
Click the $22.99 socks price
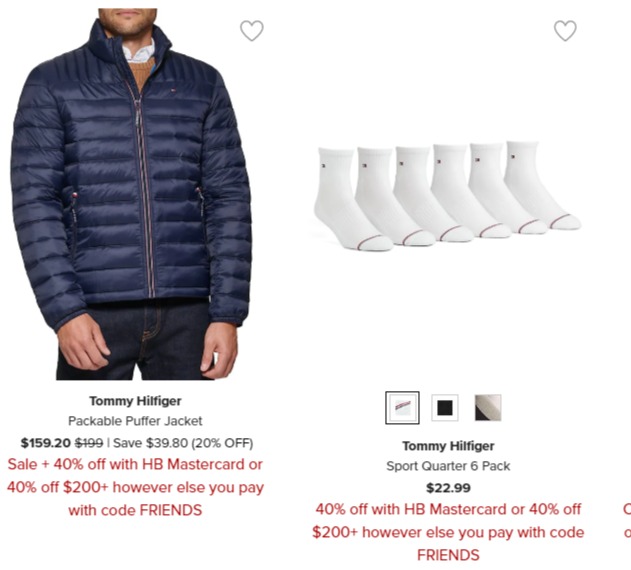click(x=448, y=488)
